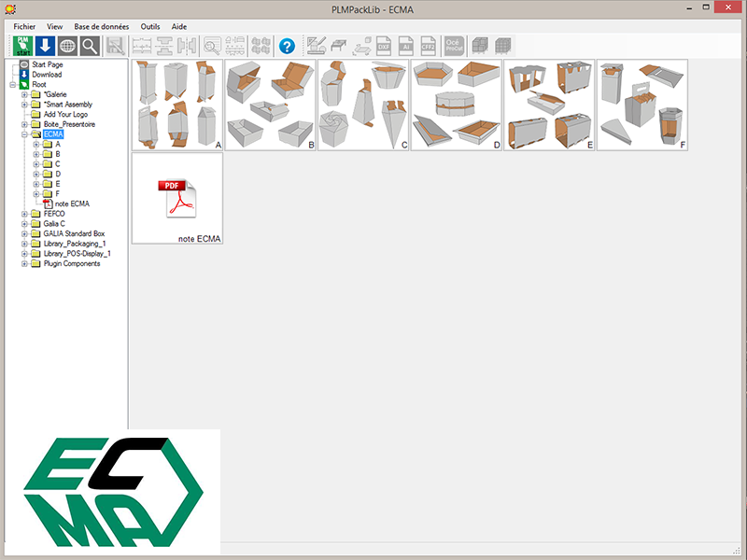Click the blue question mark help icon

(x=287, y=46)
